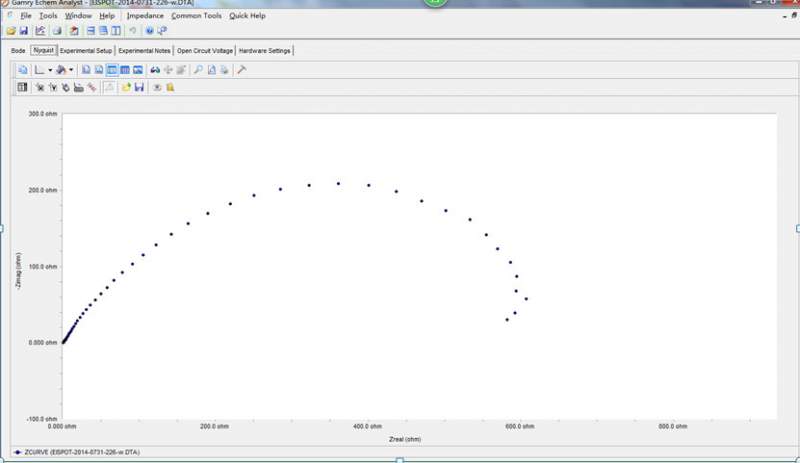This screenshot has height=463, width=800.
Task: Click the -Zimag (ohm) y-axis title
Action: pyautogui.click(x=18, y=271)
